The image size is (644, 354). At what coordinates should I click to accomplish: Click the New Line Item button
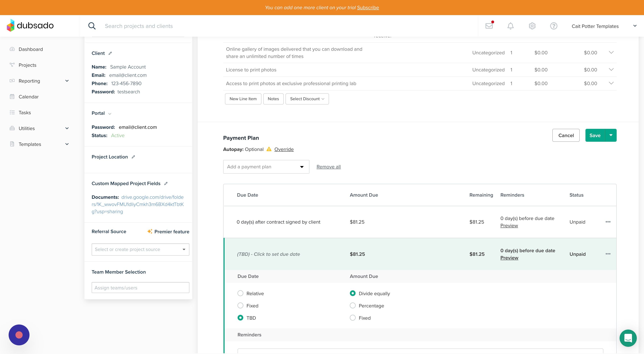[243, 99]
